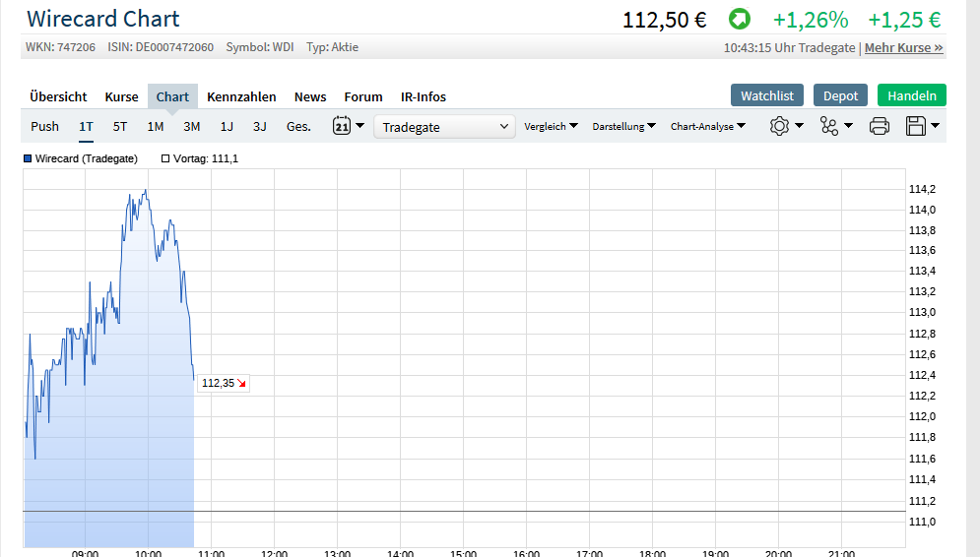Screen dimensions: 980x557
Task: Follow the Mehr Kurse link
Action: pos(904,47)
